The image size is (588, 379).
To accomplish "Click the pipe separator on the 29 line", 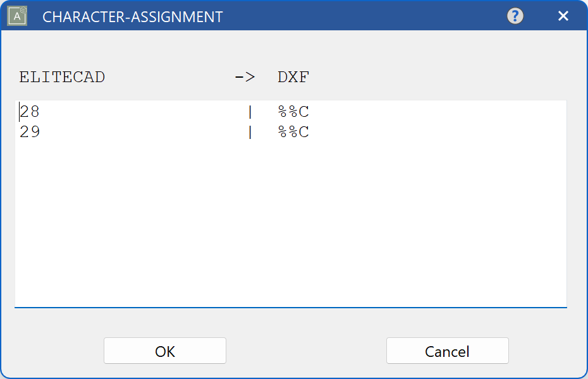I will [250, 131].
